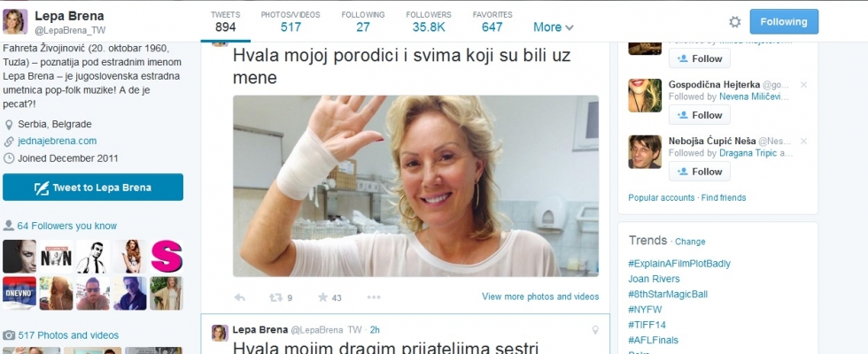
Task: Open the three-dots more actions on tweet
Action: point(374,297)
